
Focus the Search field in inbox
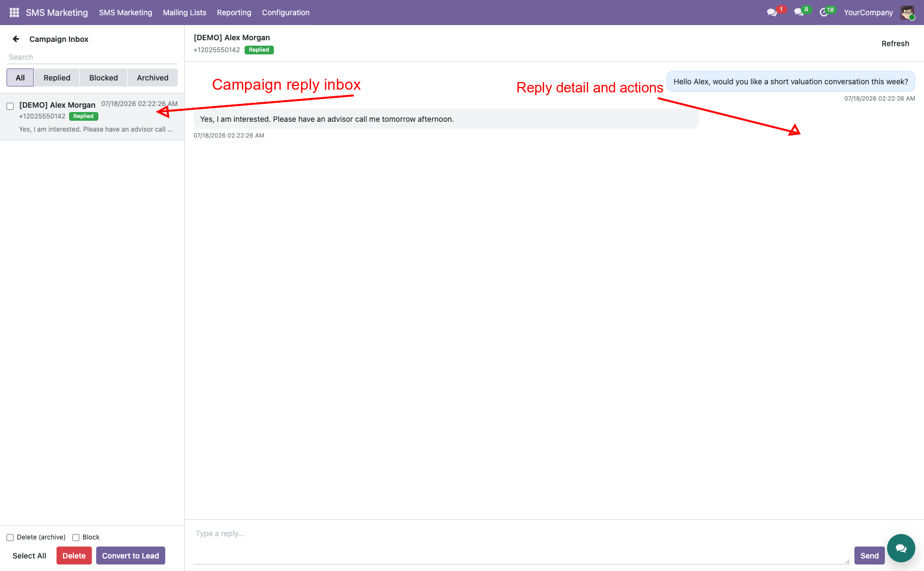coord(92,57)
